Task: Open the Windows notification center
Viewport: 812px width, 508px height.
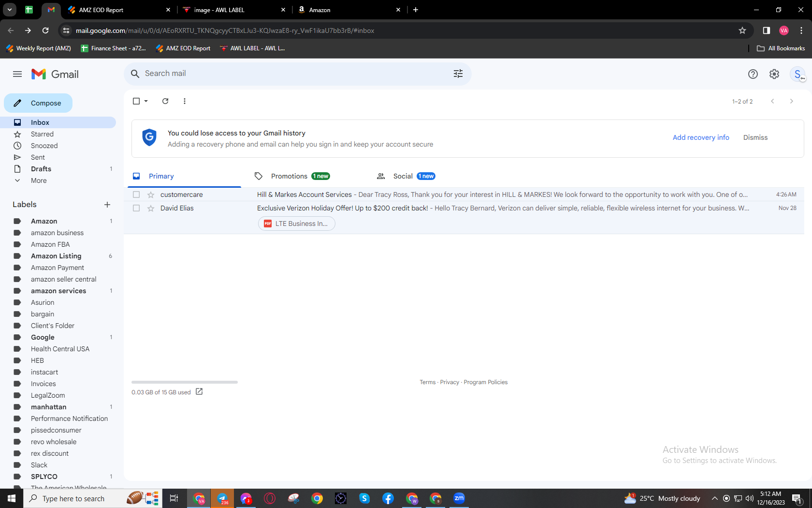Action: (x=797, y=498)
